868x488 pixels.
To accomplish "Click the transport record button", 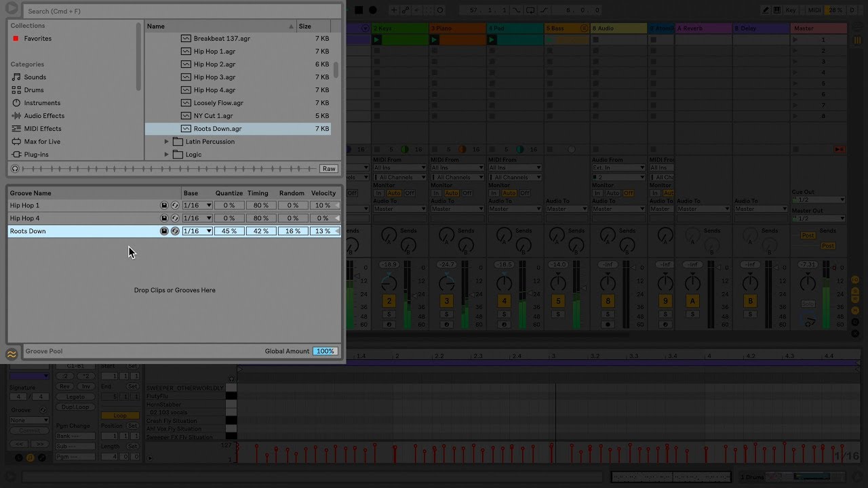I will coord(373,10).
